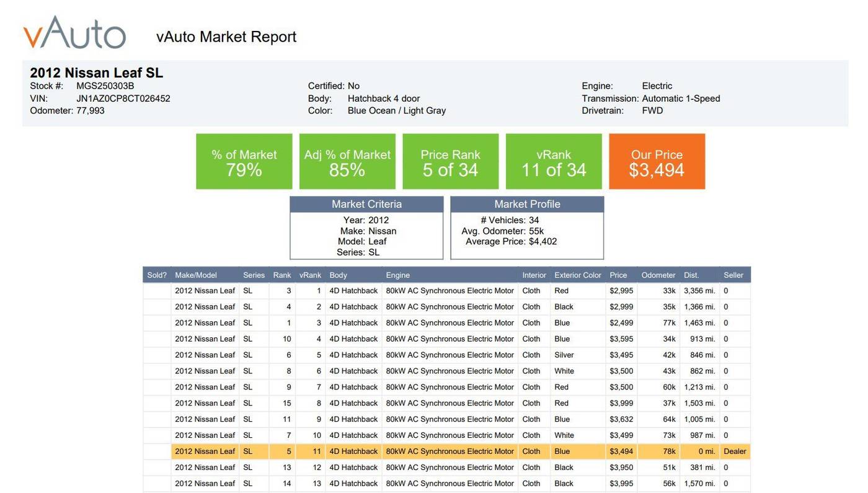868x493 pixels.
Task: Click the Price Rank 5 of 34 tile
Action: [x=451, y=161]
